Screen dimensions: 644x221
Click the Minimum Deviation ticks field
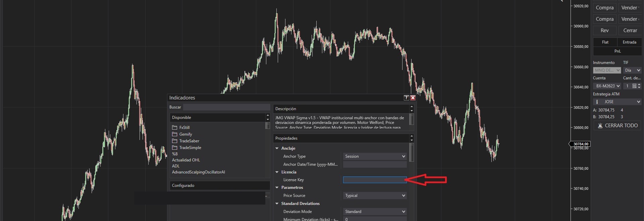[x=375, y=219]
